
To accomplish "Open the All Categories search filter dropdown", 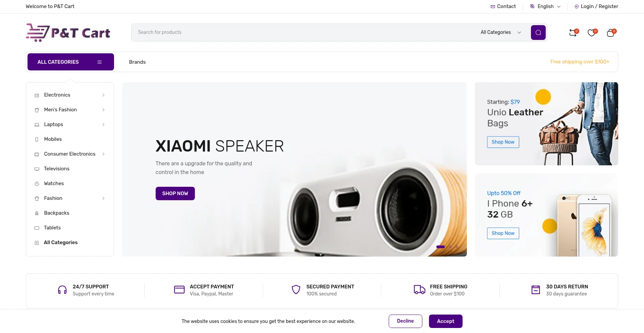I will [501, 32].
